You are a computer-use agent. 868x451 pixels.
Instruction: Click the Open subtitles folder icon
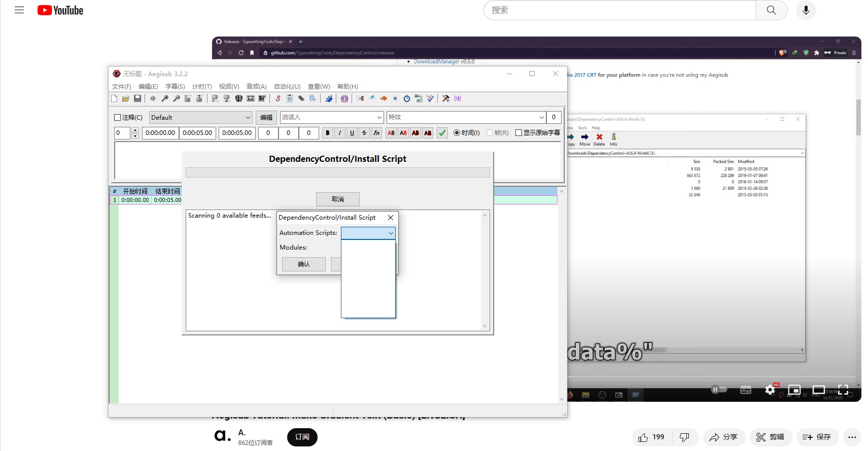[125, 98]
